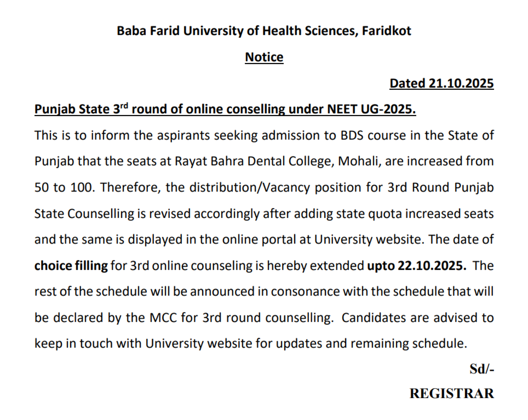This screenshot has width=528, height=420.
Task: Click "State Counselling" at line start
Action: pos(84,214)
